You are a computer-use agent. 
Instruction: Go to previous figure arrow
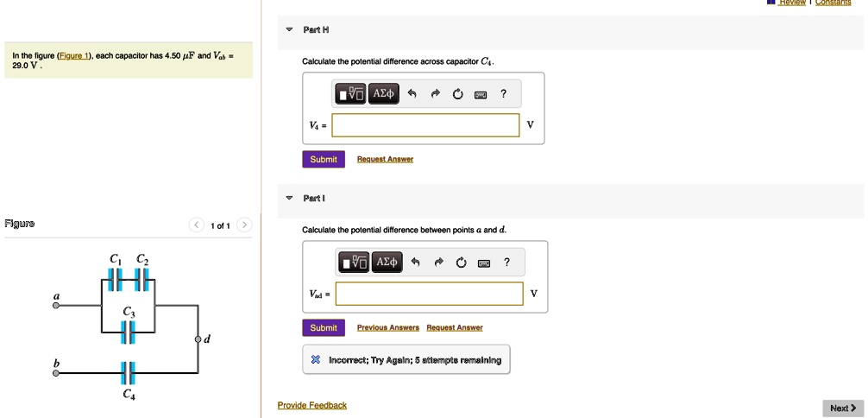click(197, 225)
